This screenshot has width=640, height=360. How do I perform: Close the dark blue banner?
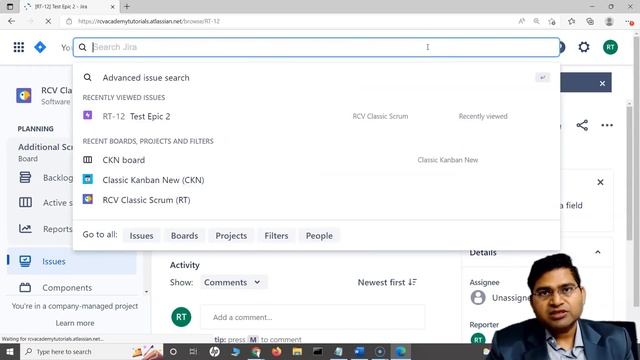coord(602,83)
